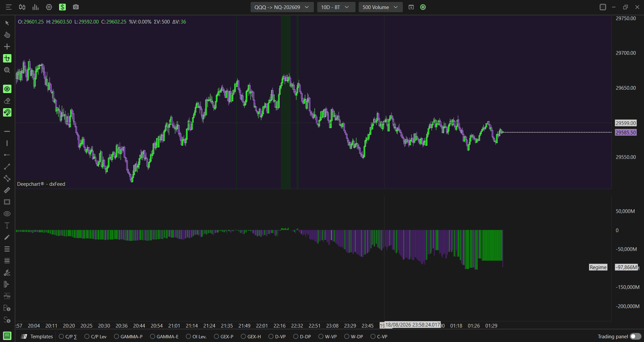Open chart settings gear icon
The image size is (644, 342).
[49, 7]
